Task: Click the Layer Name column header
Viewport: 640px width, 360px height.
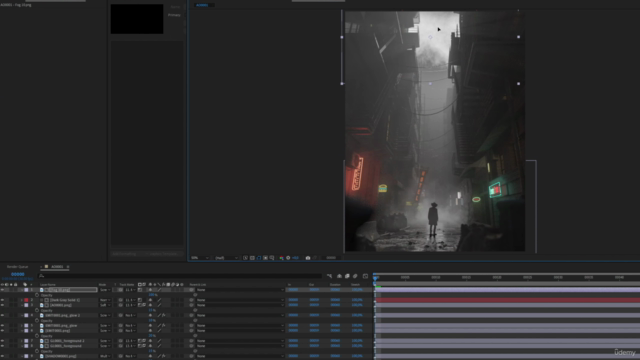Action: pos(48,284)
